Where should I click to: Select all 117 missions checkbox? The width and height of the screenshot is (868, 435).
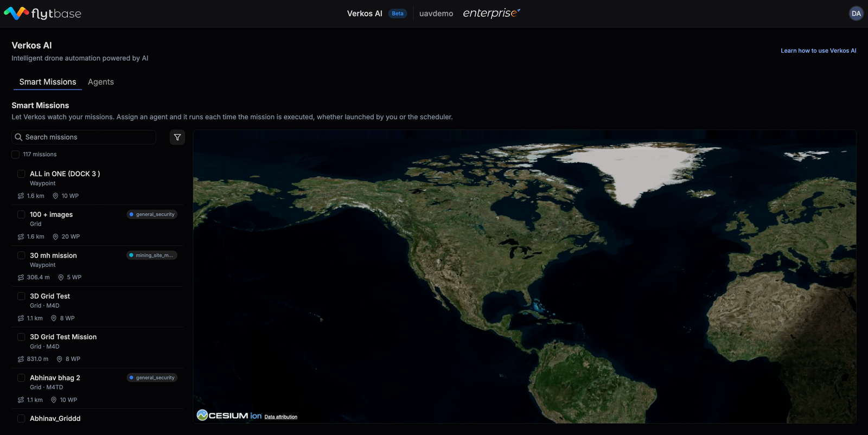(15, 155)
